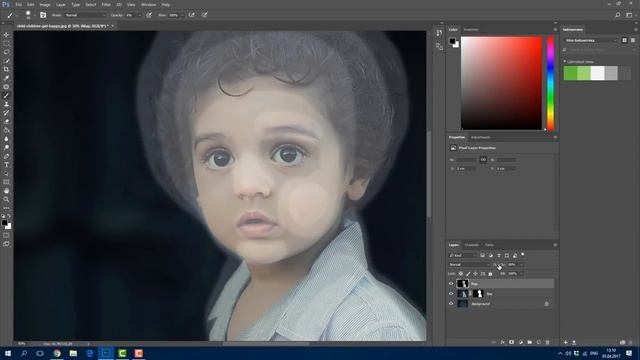Image resolution: width=640 pixels, height=360 pixels.
Task: Select the Eyedropper tool
Action: (x=6, y=78)
